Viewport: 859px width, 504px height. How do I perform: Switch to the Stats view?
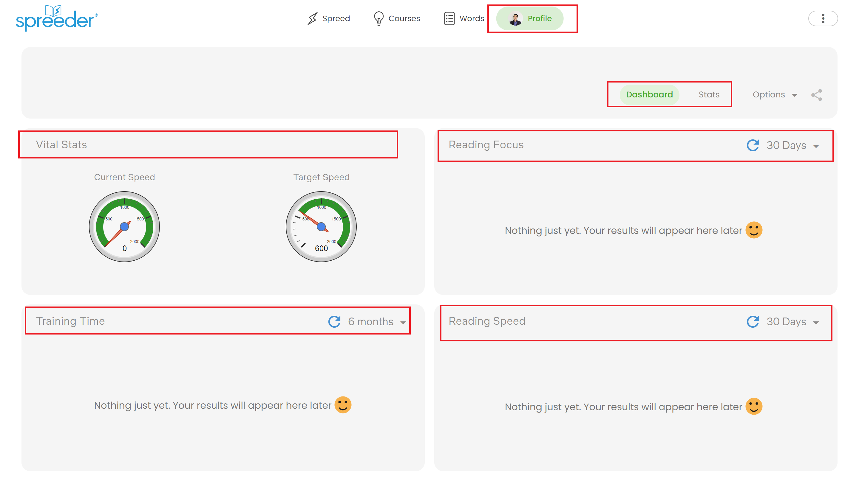(x=709, y=95)
